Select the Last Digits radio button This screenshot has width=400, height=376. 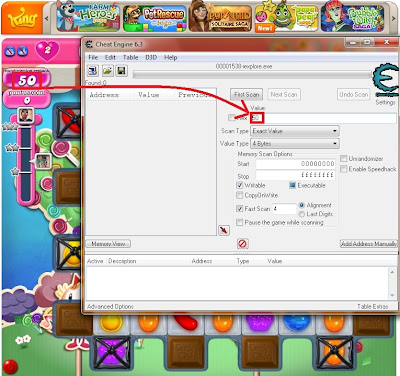point(302,214)
